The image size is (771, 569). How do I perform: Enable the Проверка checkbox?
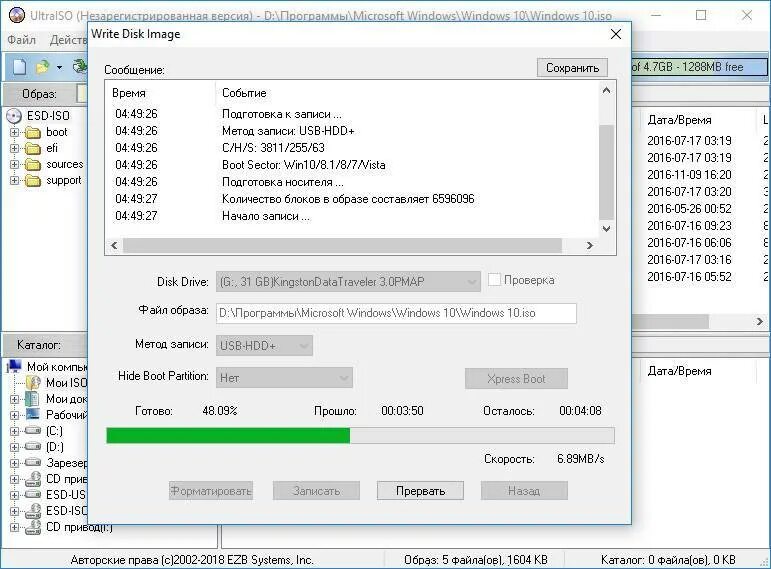(x=494, y=280)
